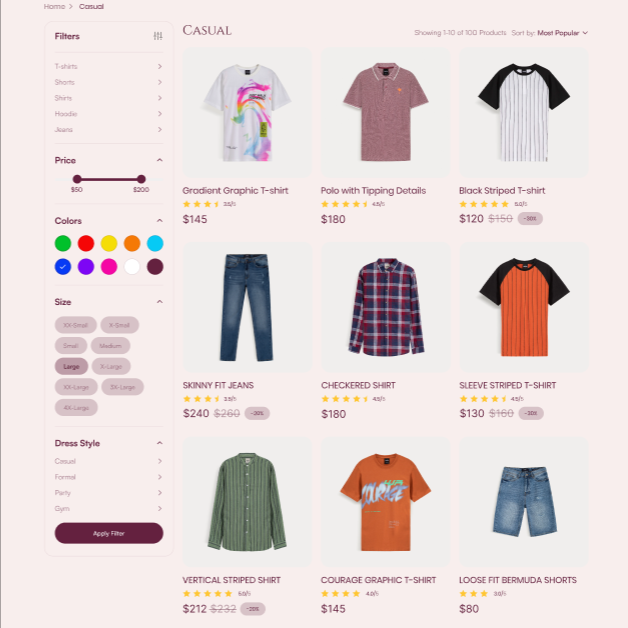Click the Apply Filter button

[x=109, y=533]
